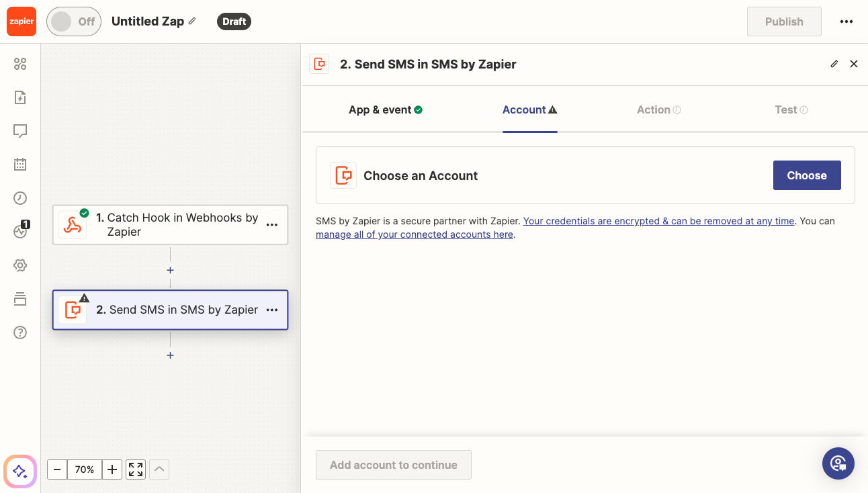The height and width of the screenshot is (493, 868).
Task: Click the Publish button
Action: [x=784, y=21]
